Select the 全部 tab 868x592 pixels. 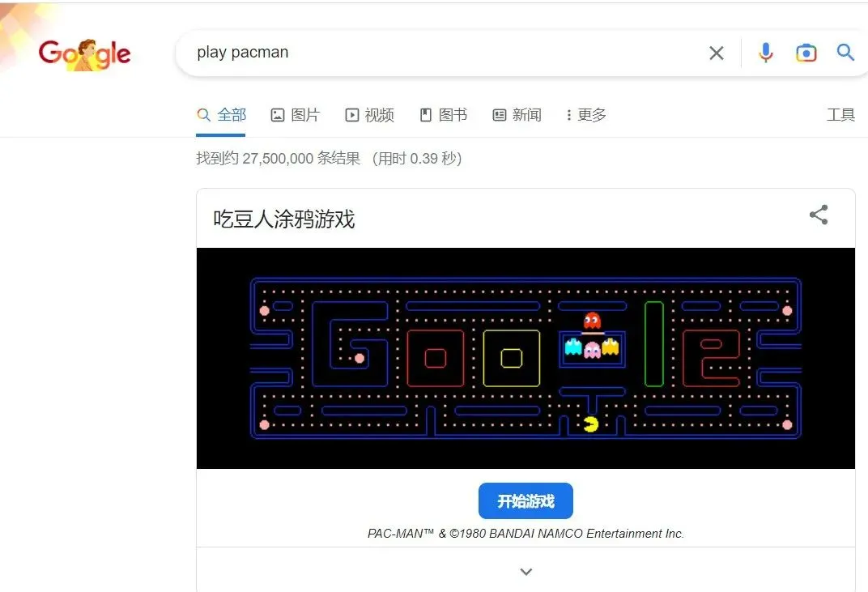[221, 115]
